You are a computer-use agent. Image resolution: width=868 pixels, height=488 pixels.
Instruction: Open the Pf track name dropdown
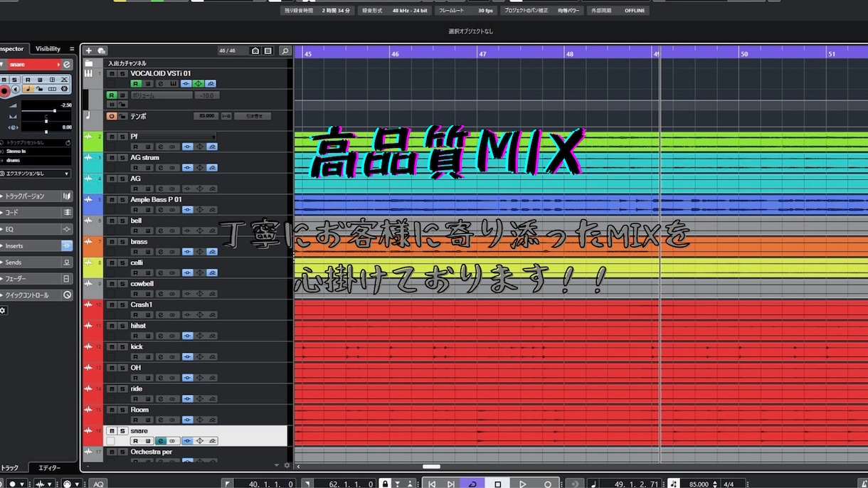click(171, 136)
